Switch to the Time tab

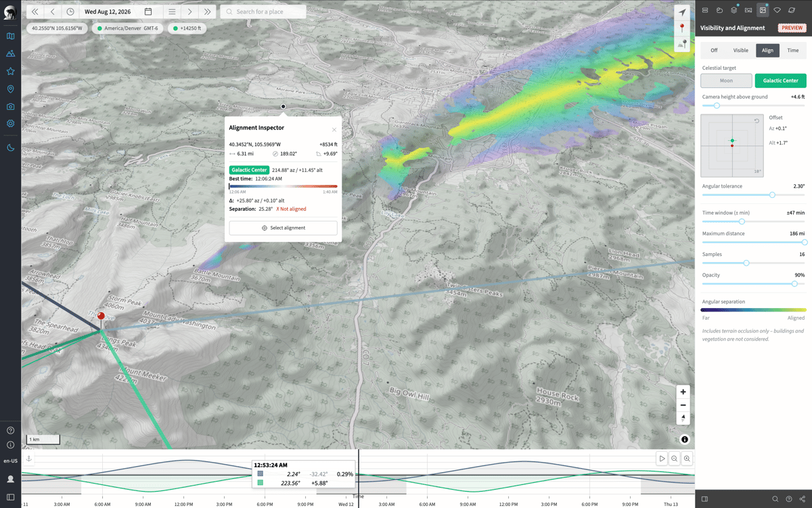tap(793, 50)
